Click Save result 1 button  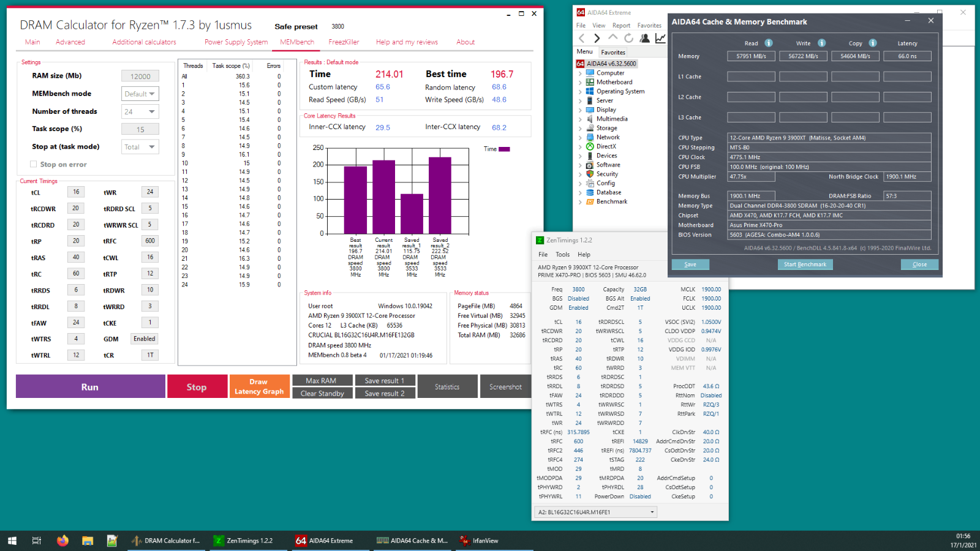coord(385,380)
